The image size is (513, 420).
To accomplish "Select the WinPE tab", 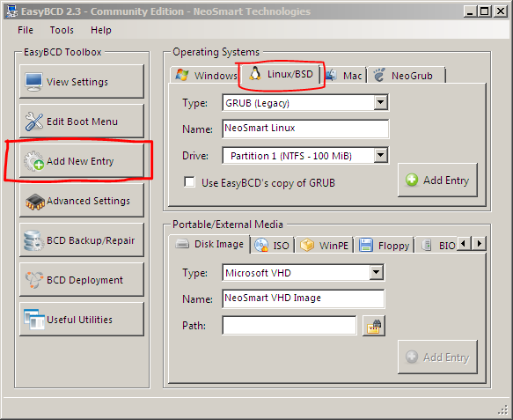I will pyautogui.click(x=324, y=245).
